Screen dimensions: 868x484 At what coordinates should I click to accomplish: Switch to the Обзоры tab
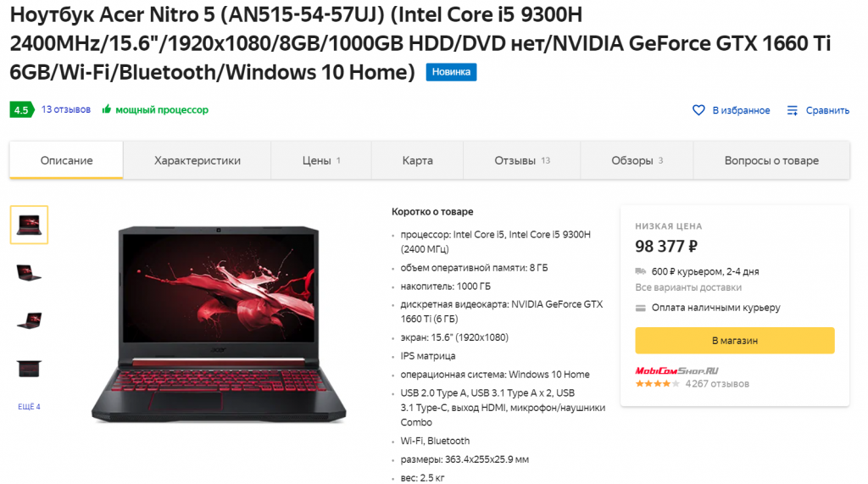637,160
